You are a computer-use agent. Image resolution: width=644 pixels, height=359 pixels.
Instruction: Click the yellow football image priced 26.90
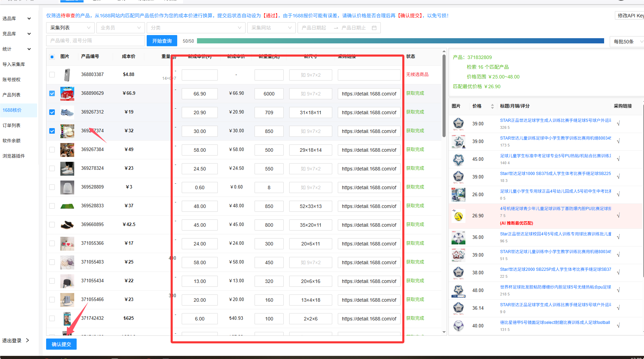point(458,216)
